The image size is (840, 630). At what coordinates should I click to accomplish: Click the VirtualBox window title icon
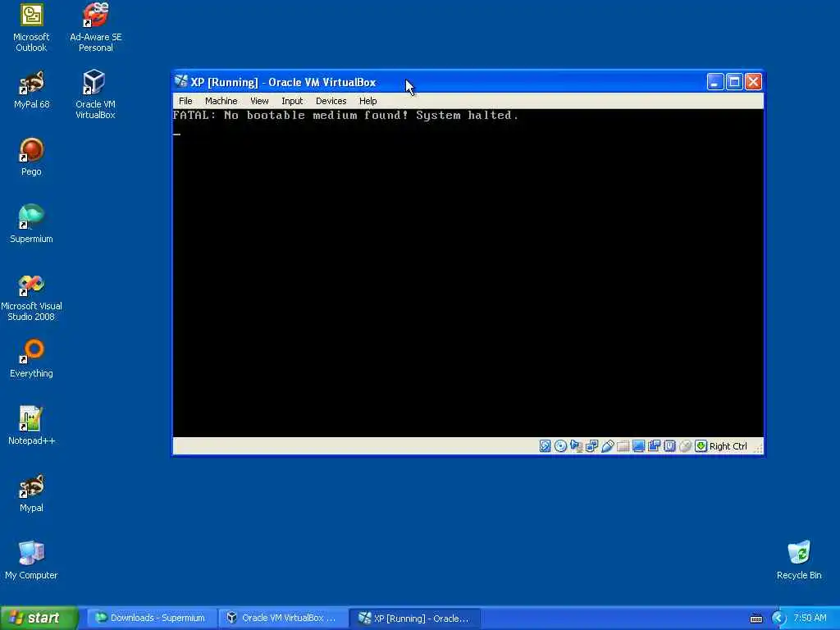pos(181,81)
